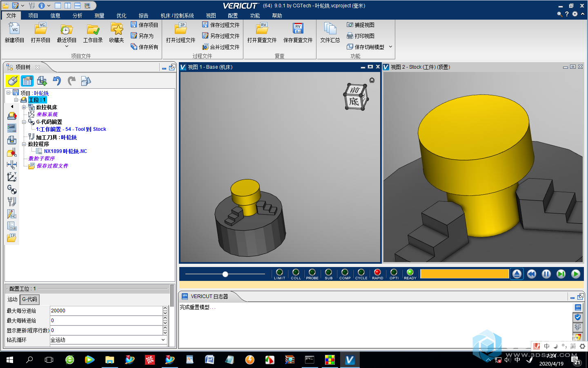Click the 最大每分进给 field containing 20000
The image size is (588, 368).
coord(106,311)
